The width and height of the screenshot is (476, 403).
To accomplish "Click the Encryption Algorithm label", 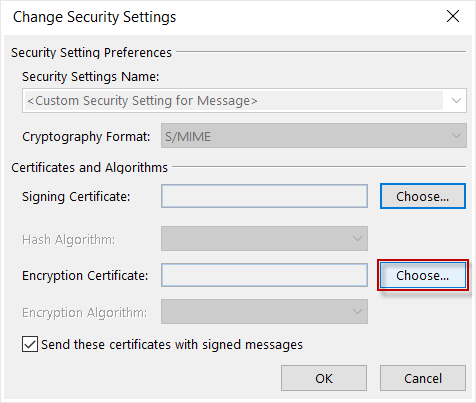I will 84,313.
